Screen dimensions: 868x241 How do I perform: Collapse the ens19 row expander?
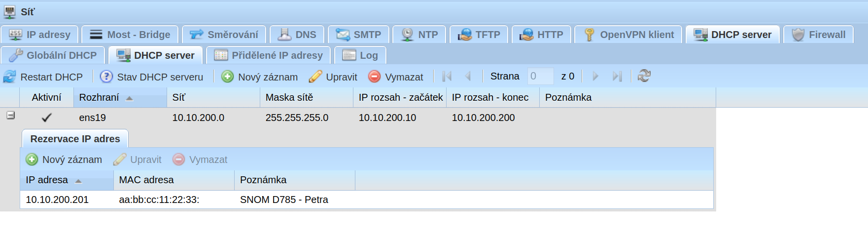coord(10,116)
